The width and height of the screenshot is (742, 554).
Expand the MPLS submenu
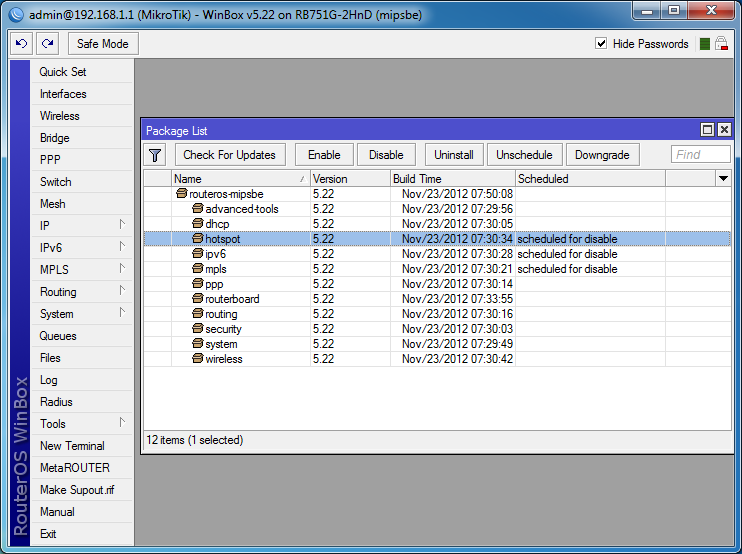pyautogui.click(x=122, y=268)
